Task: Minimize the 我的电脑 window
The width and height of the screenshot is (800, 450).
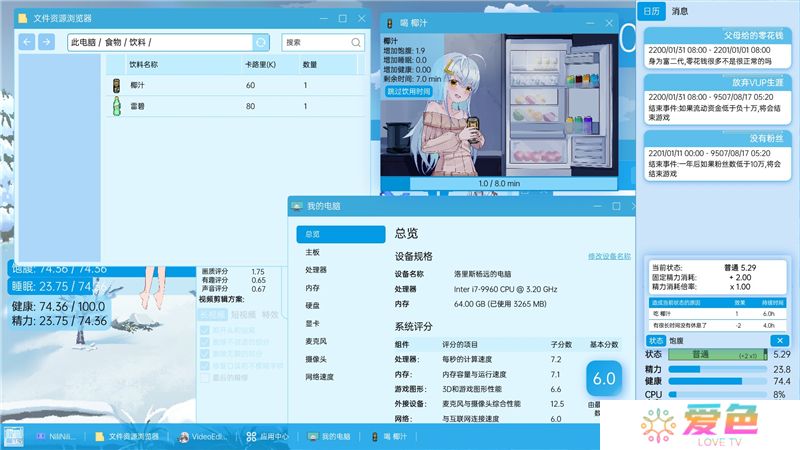Action: click(597, 206)
